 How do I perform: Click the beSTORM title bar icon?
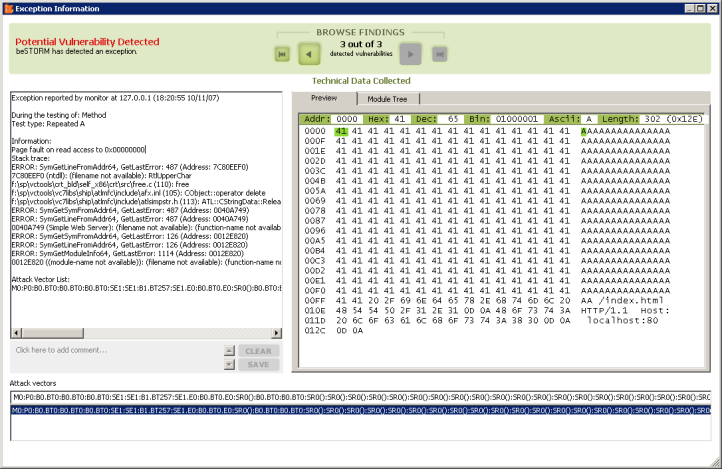pos(8,8)
